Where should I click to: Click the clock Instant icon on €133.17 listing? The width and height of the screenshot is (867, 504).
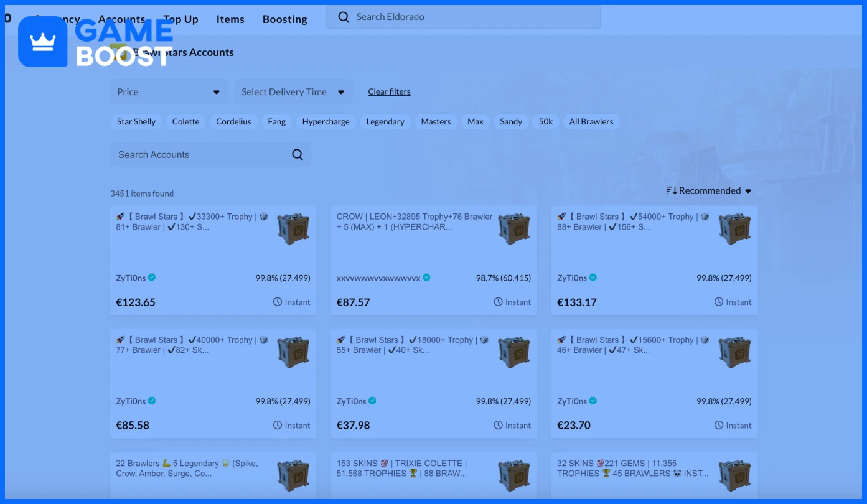tap(719, 302)
